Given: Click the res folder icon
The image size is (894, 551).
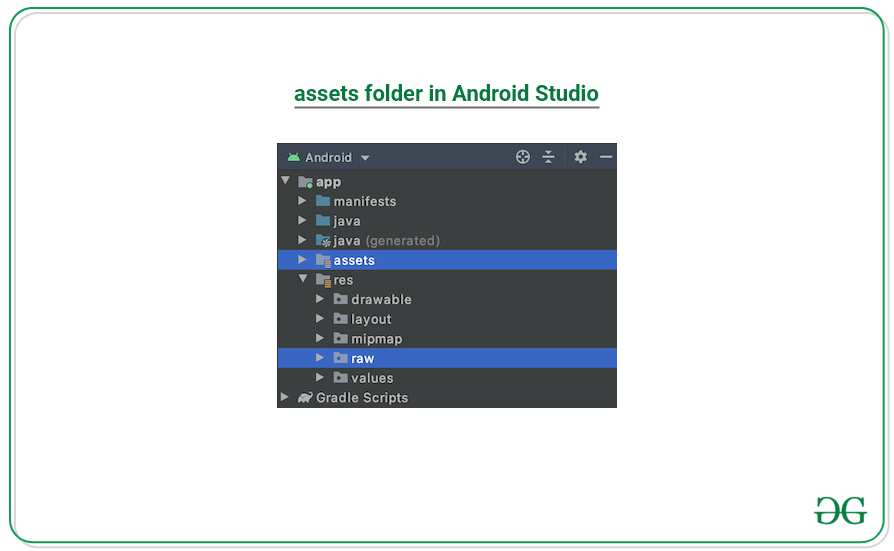Looking at the screenshot, I should (x=323, y=280).
